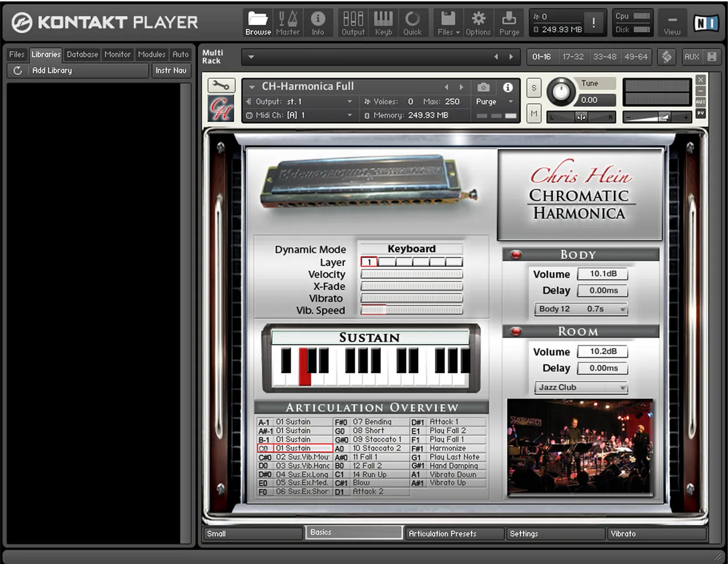Show the on-screen Keyb keyboard

(x=383, y=23)
